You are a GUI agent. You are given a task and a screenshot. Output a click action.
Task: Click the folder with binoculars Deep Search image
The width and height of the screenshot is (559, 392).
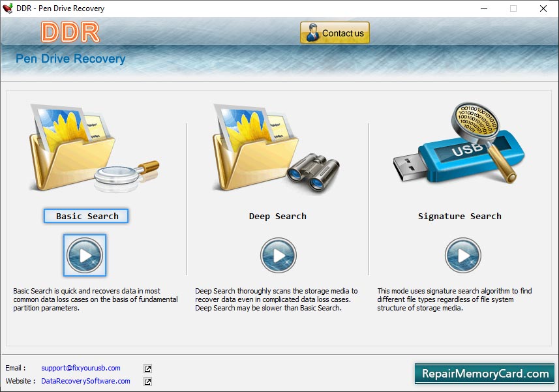point(276,148)
